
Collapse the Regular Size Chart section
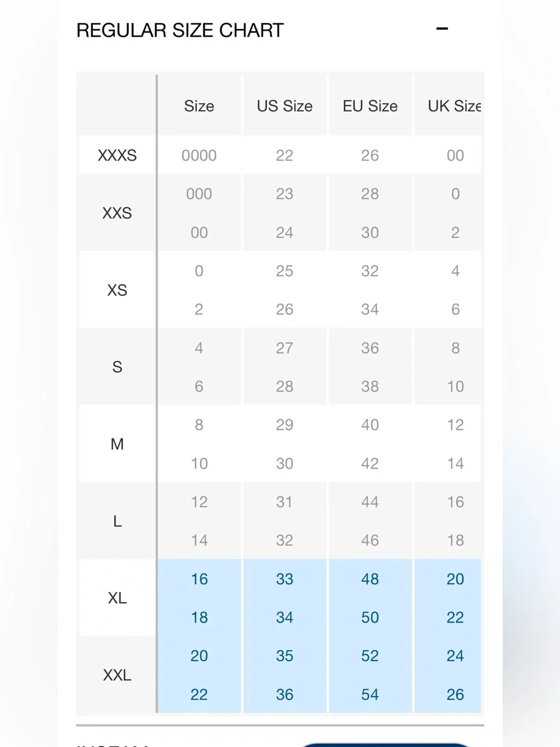[442, 29]
